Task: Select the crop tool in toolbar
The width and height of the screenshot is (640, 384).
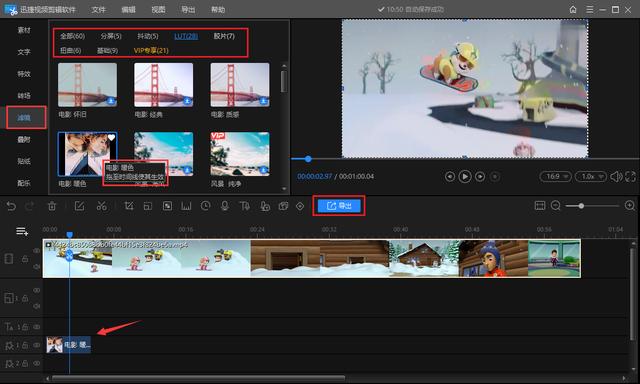Action: pyautogui.click(x=129, y=206)
